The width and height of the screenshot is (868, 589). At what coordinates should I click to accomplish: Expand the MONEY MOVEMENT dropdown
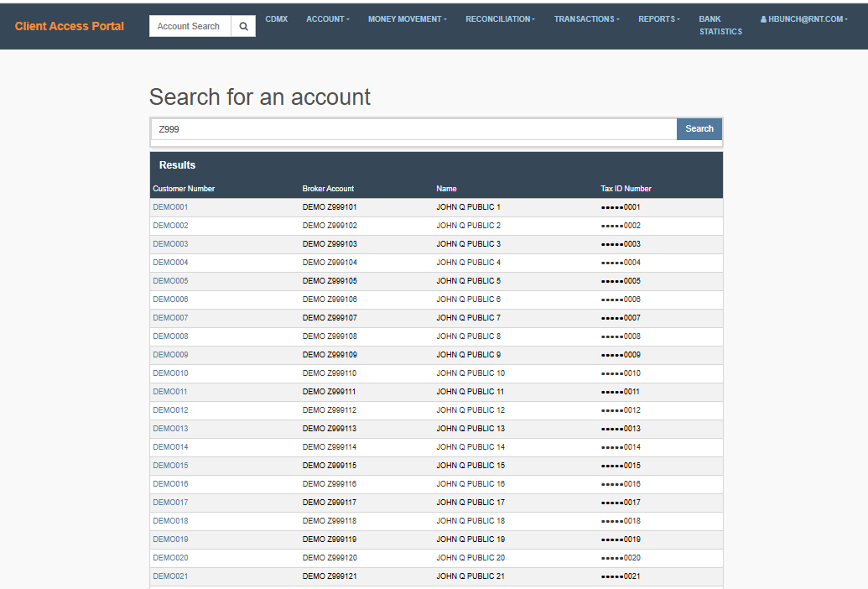point(408,18)
